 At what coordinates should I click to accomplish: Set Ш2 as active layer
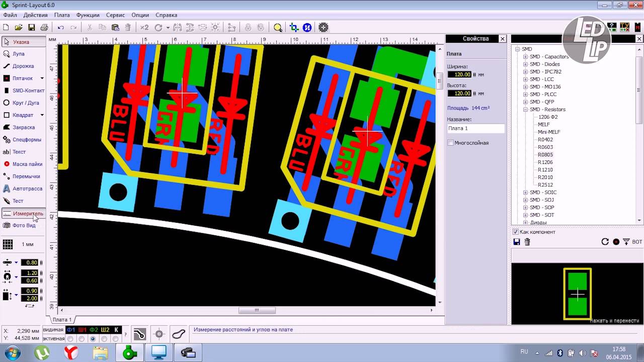(x=105, y=339)
